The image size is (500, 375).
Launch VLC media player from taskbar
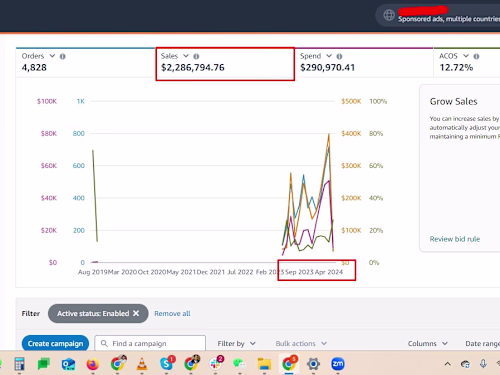(142, 364)
